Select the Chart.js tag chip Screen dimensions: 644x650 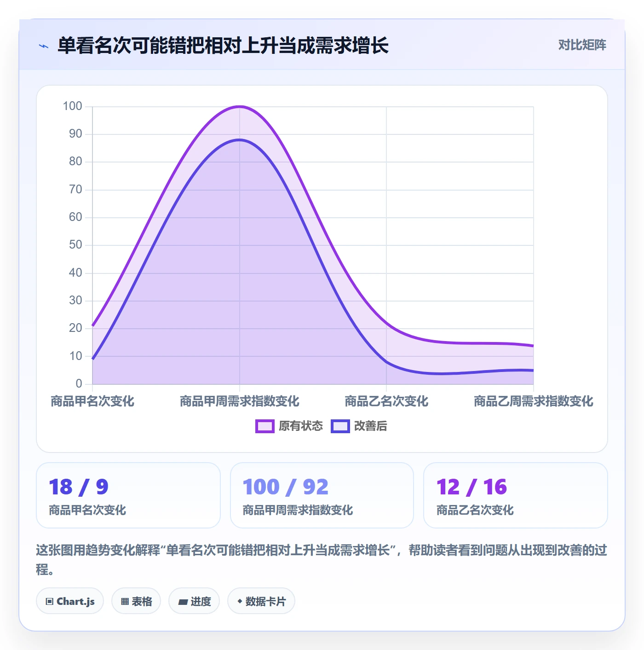coord(70,601)
